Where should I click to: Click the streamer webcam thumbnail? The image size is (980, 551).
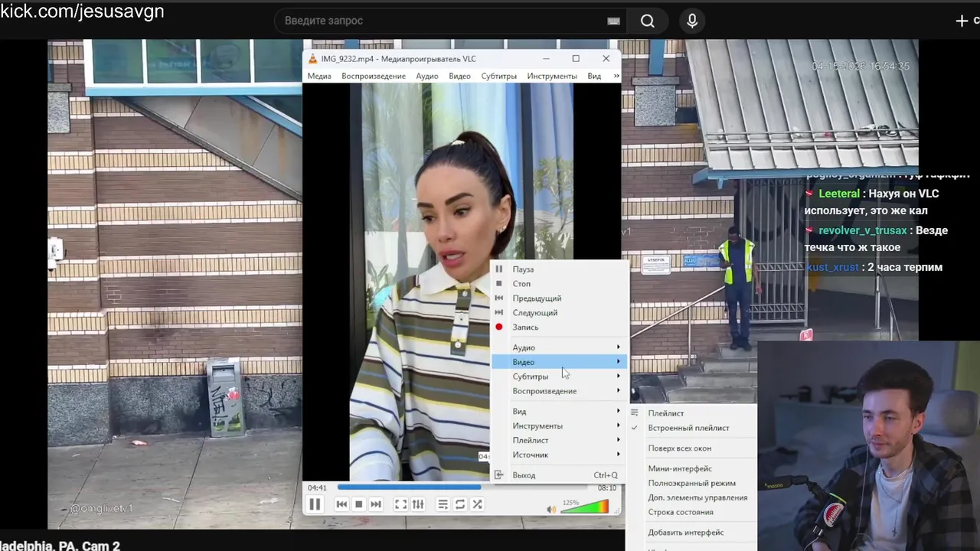[x=868, y=445]
